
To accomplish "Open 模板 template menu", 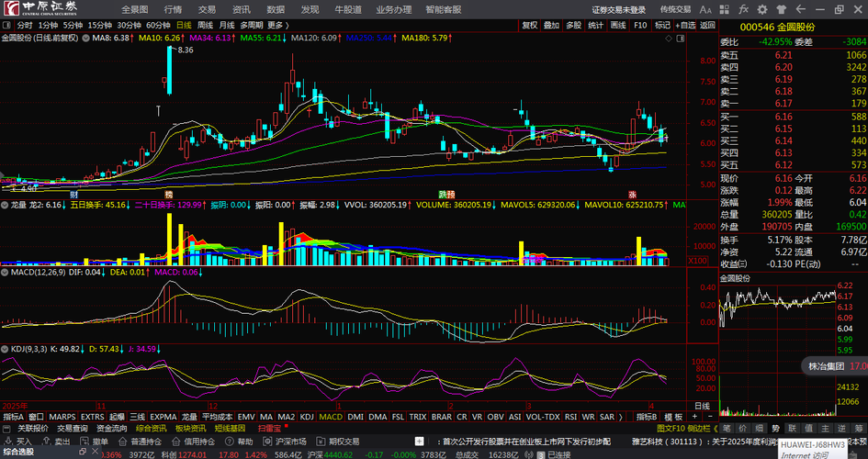I will coord(673,417).
